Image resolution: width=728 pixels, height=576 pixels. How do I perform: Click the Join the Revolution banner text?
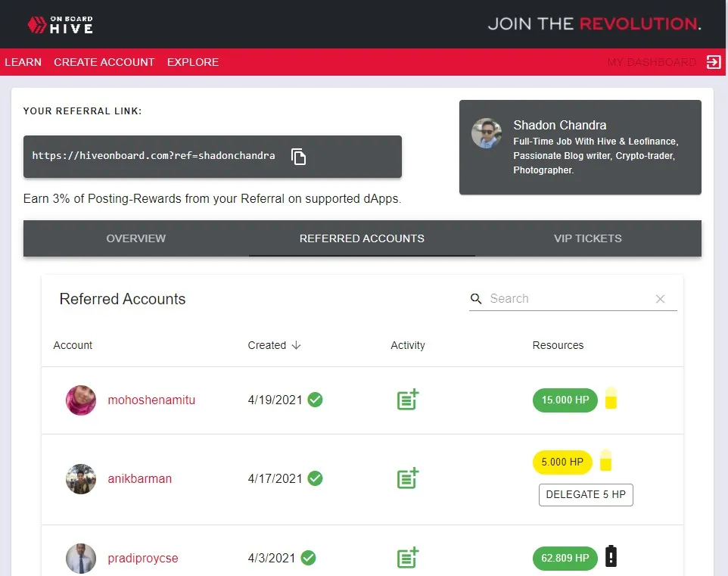click(x=594, y=23)
